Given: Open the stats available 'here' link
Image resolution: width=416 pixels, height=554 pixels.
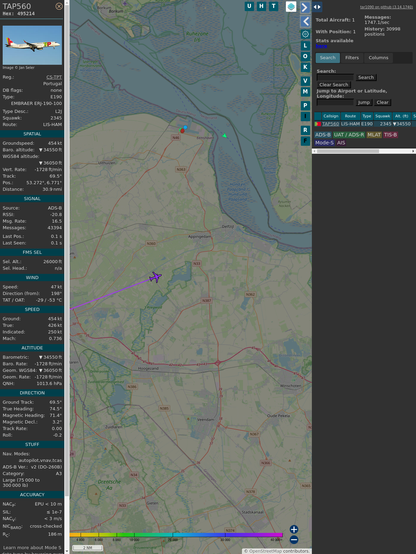Looking at the screenshot, I should pyautogui.click(x=321, y=46).
